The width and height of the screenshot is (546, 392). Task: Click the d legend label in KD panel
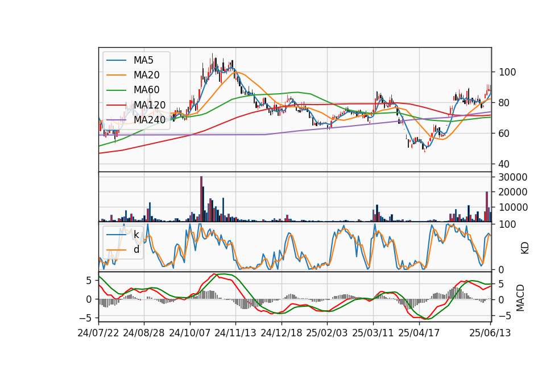pos(136,249)
